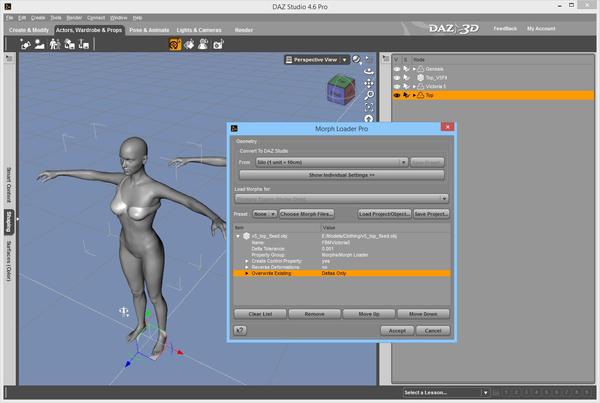The height and width of the screenshot is (403, 600).
Task: Click the camera tool icon in toolbar
Action: 218,44
